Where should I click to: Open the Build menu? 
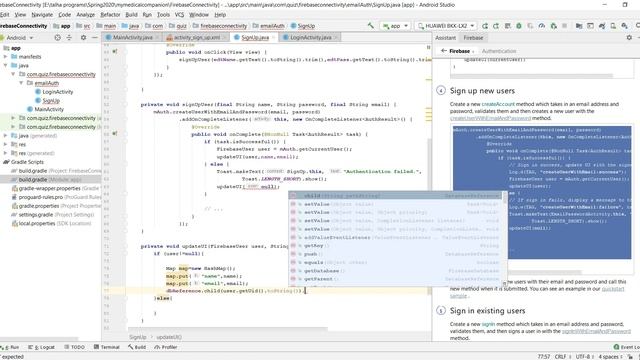[131, 15]
